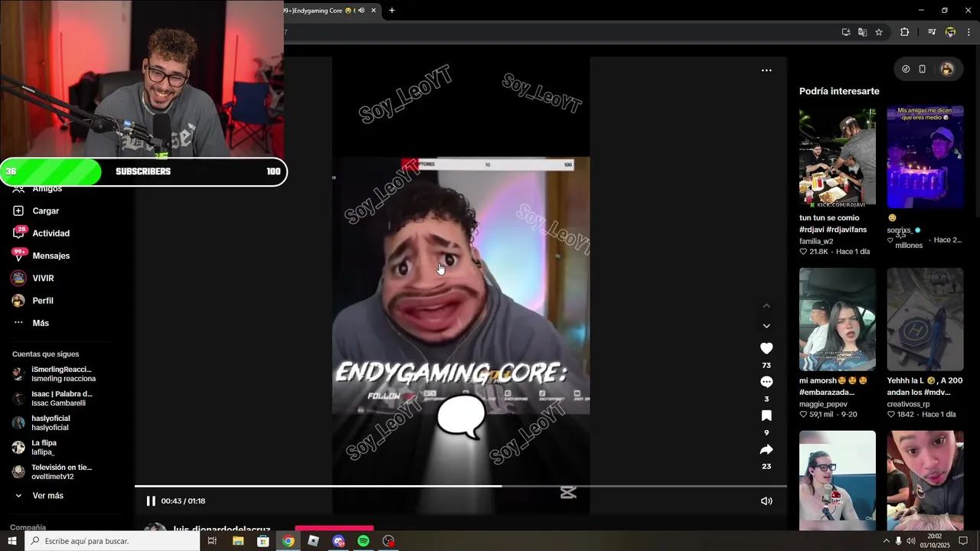Close the Endygaming Core tab
Viewport: 980px width, 551px height.
click(x=374, y=11)
